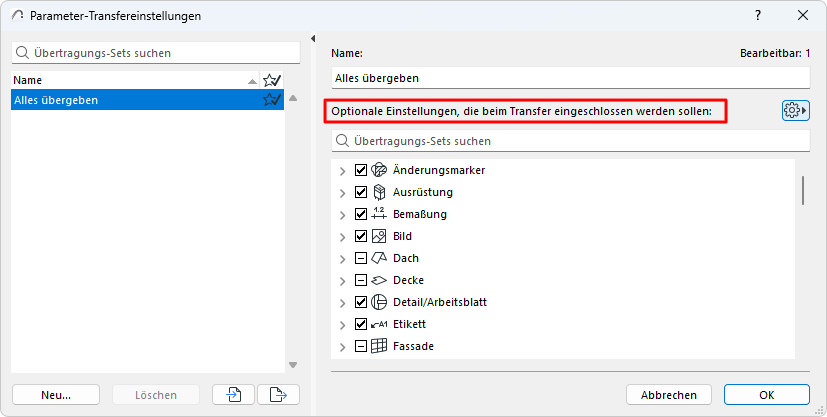This screenshot has height=417, width=827.
Task: Click the Änderungsmarker cloud icon
Action: [379, 170]
